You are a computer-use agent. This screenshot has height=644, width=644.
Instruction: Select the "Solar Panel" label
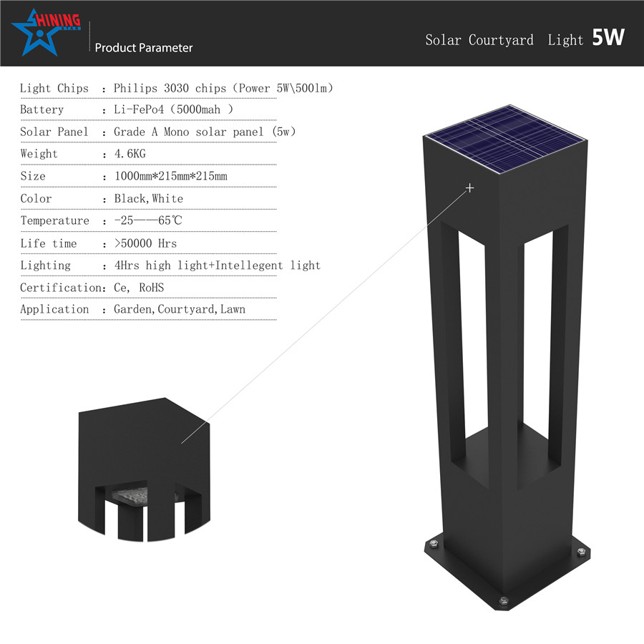[54, 132]
